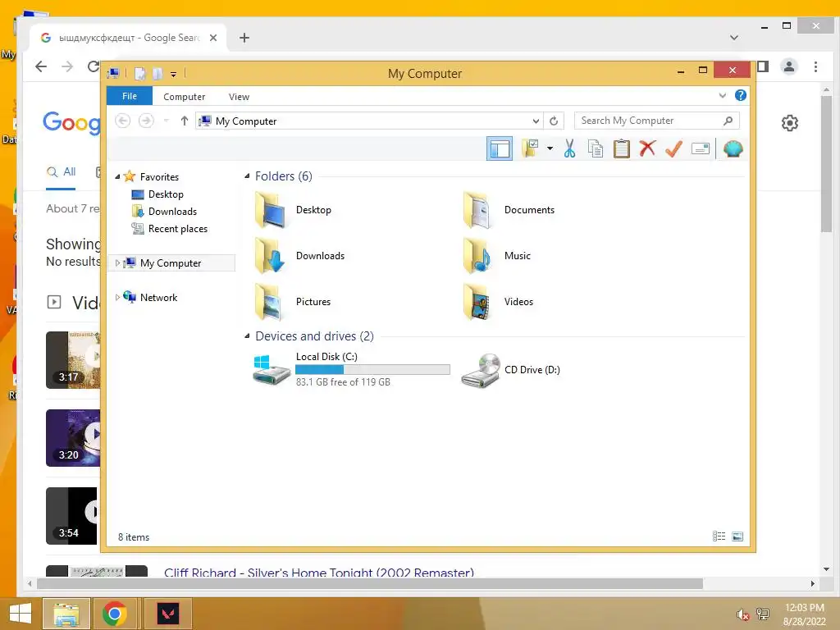Select the Desktop folder icon
Image resolution: width=840 pixels, height=630 pixels.
270,210
